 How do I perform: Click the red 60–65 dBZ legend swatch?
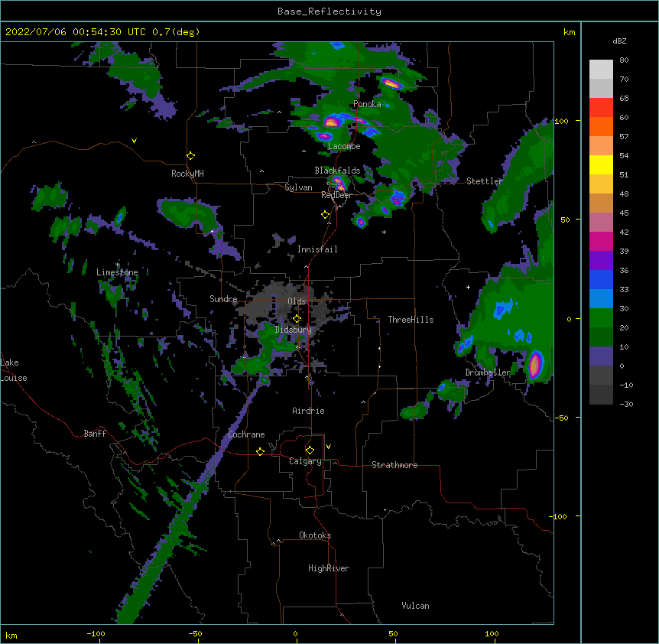click(601, 108)
